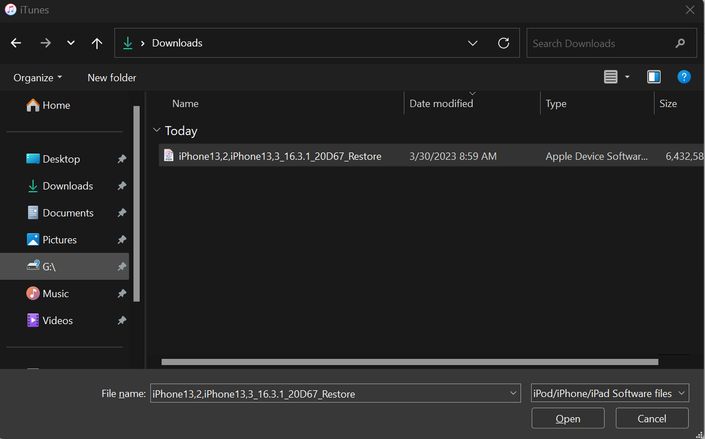This screenshot has height=439, width=705.
Task: Click the search magnifier icon
Action: coord(680,43)
